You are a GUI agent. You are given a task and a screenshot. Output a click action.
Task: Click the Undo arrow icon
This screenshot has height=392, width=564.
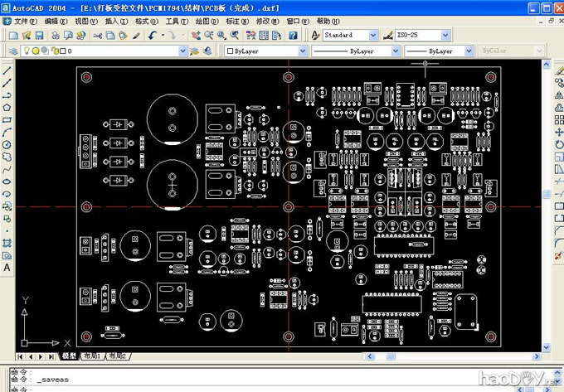tap(153, 36)
